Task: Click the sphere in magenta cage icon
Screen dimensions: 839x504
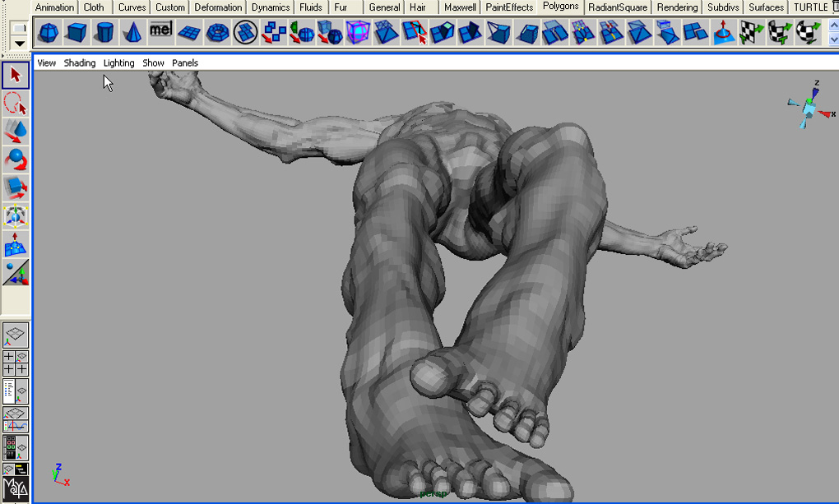Action: 358,32
